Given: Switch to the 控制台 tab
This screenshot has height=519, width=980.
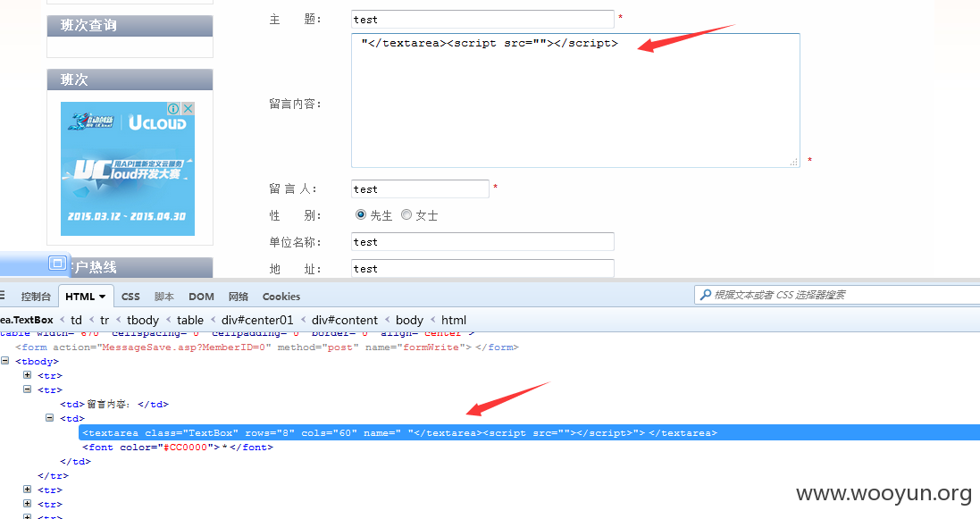Looking at the screenshot, I should click(36, 297).
